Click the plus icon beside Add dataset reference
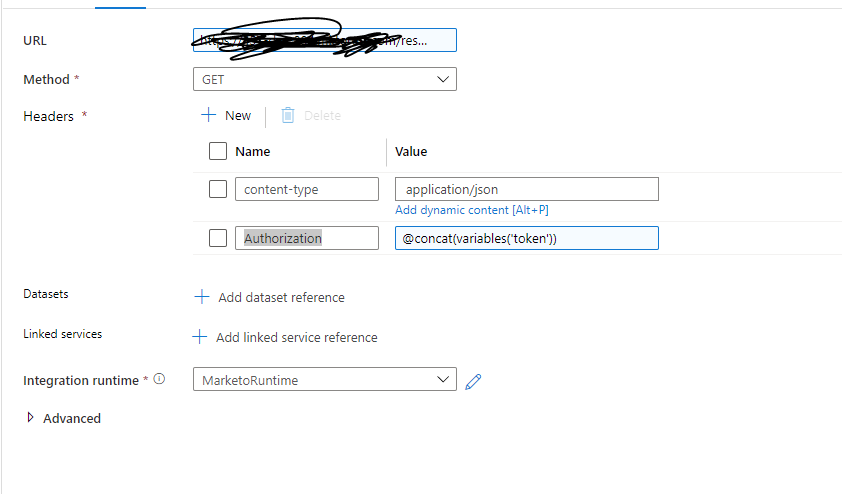 [x=201, y=297]
